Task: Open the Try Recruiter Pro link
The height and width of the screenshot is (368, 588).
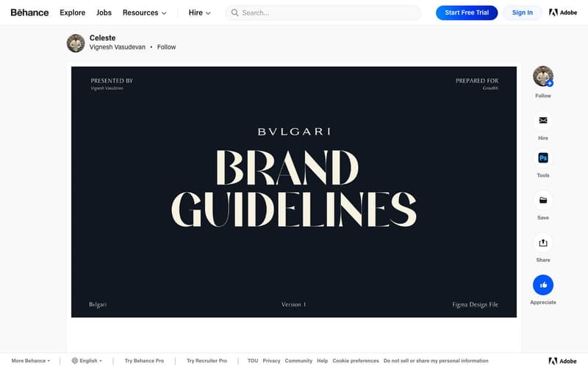Action: point(207,361)
